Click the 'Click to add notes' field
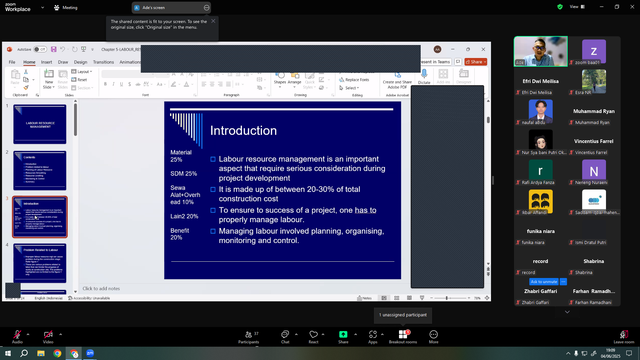 click(101, 289)
